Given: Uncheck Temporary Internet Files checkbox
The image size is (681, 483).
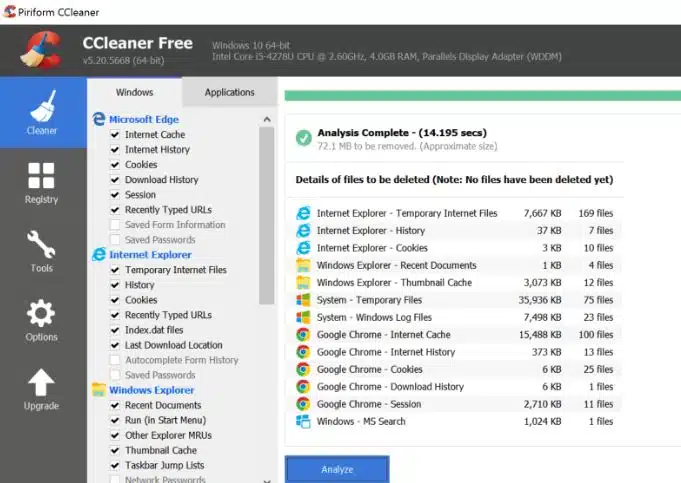Looking at the screenshot, I should click(115, 270).
